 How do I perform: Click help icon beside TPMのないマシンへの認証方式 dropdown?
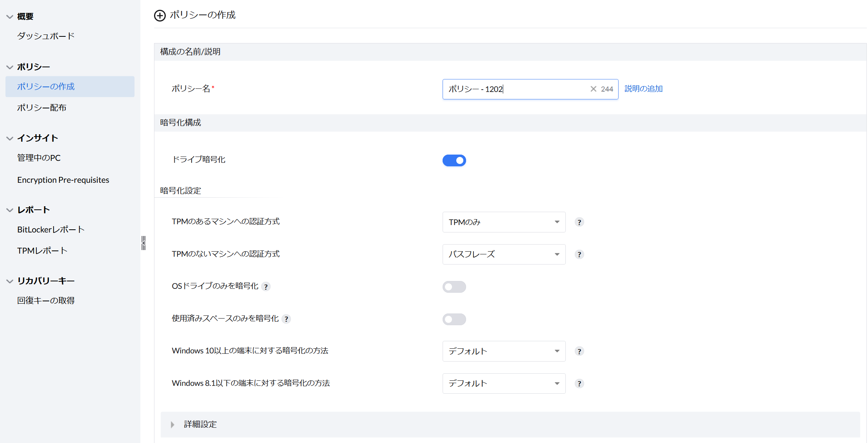point(579,254)
